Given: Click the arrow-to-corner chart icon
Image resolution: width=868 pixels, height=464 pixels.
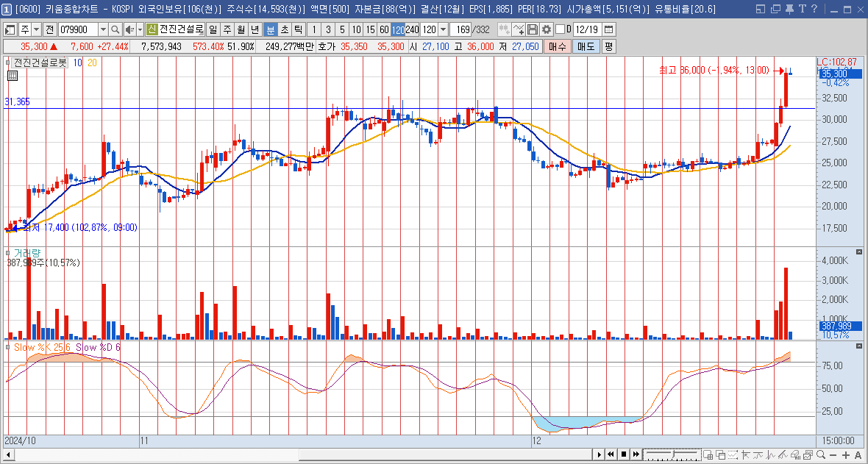Looking at the screenshot, I should [746, 454].
